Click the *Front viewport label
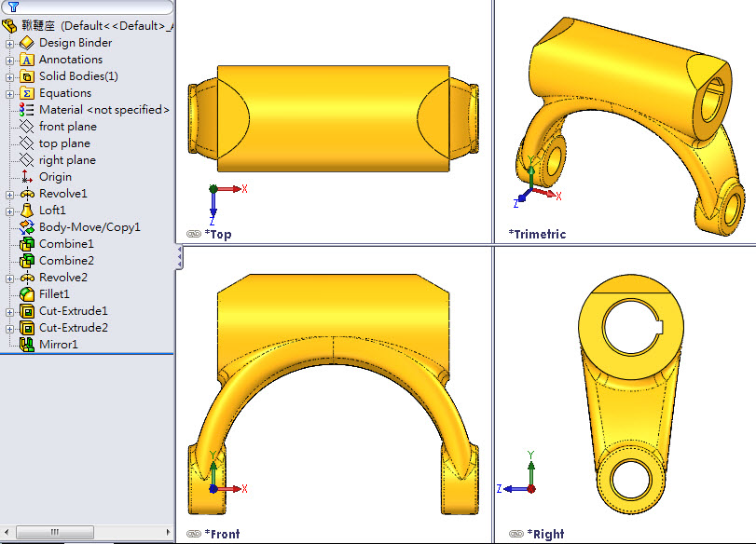This screenshot has width=756, height=544. tap(222, 534)
